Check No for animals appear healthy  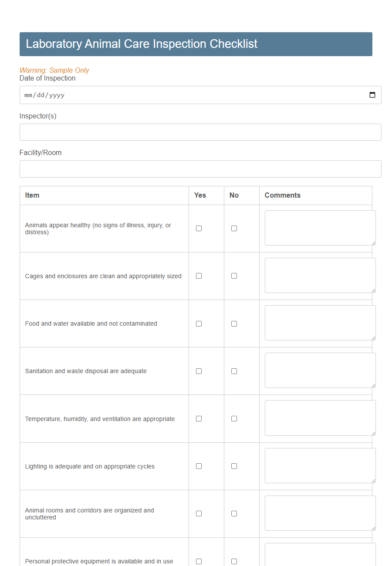pos(234,228)
